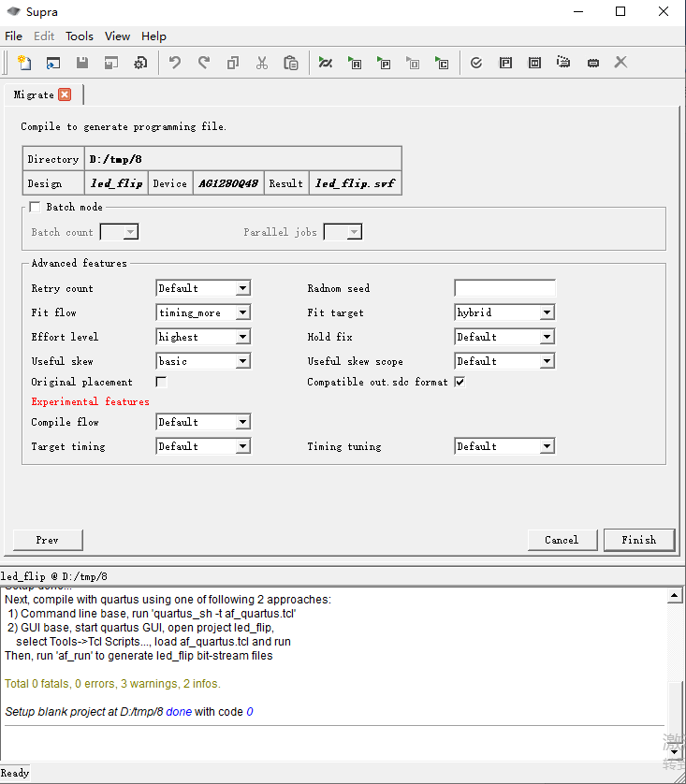Click the chip icon with letter D
Viewport: 686px width, 784px height.
click(x=534, y=63)
